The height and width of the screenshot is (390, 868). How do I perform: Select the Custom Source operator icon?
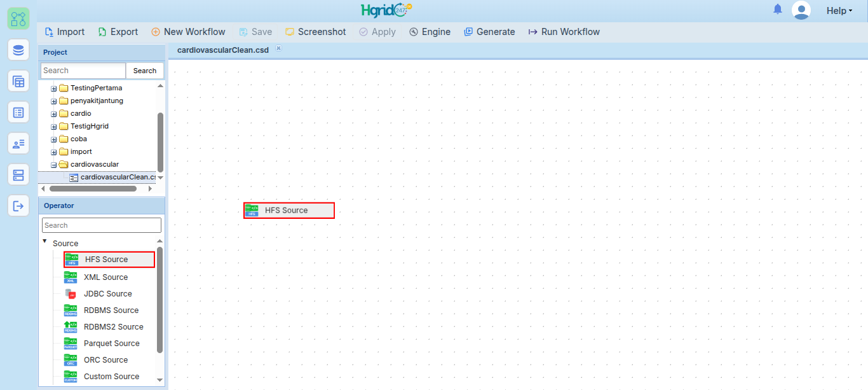pyautogui.click(x=71, y=376)
